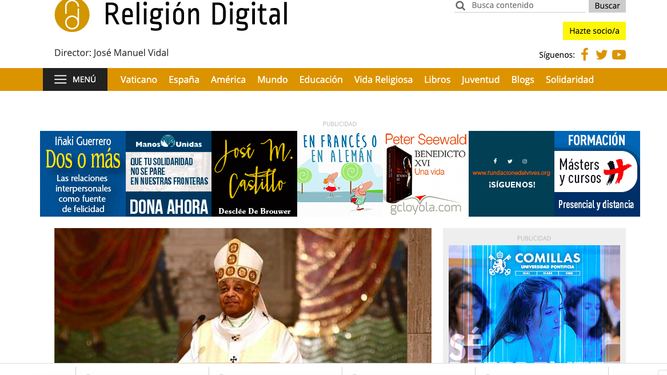Open the Formación Másters y cursos banner
Image resolution: width=667 pixels, height=375 pixels.
(597, 174)
